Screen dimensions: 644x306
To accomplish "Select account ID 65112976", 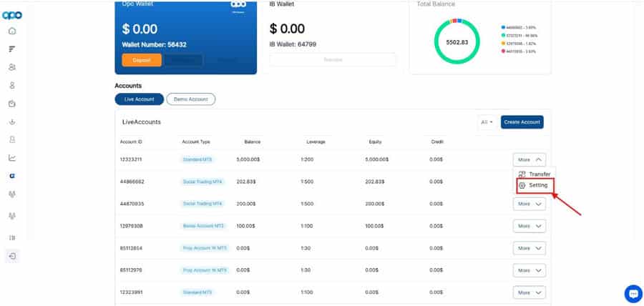I will 132,270.
